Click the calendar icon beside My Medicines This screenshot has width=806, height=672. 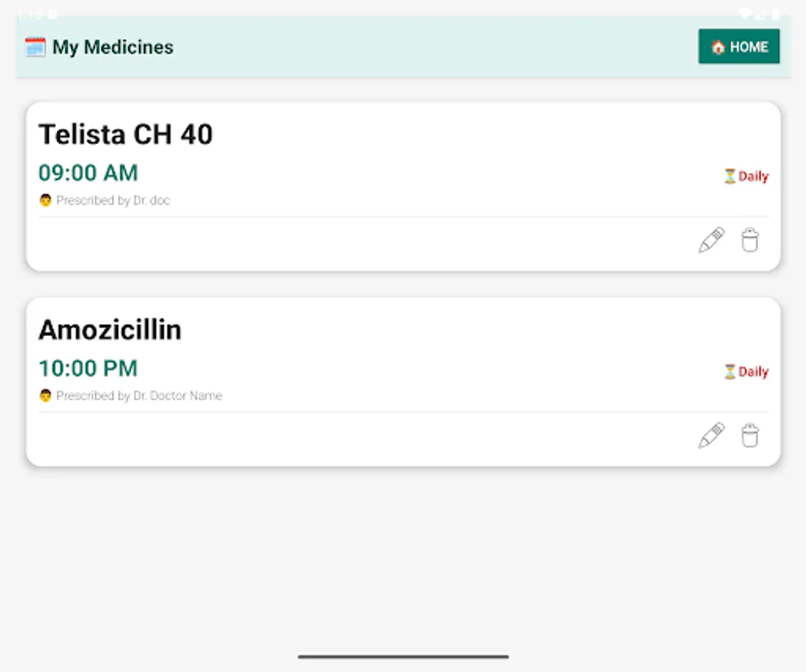34,46
